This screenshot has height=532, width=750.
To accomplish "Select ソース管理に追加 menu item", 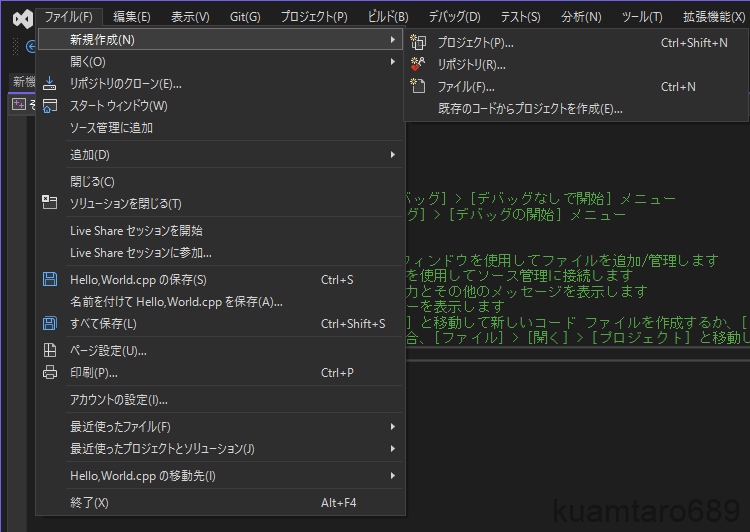I will (220, 128).
